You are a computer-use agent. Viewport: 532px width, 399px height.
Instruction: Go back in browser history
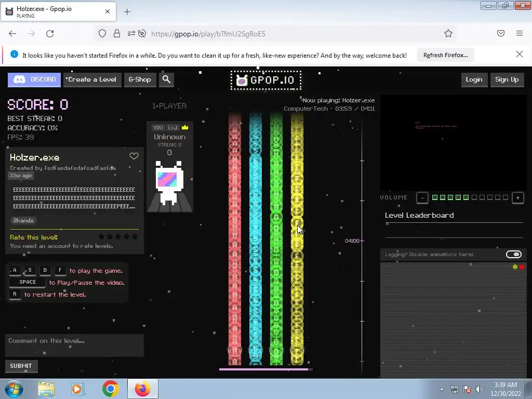[12, 34]
